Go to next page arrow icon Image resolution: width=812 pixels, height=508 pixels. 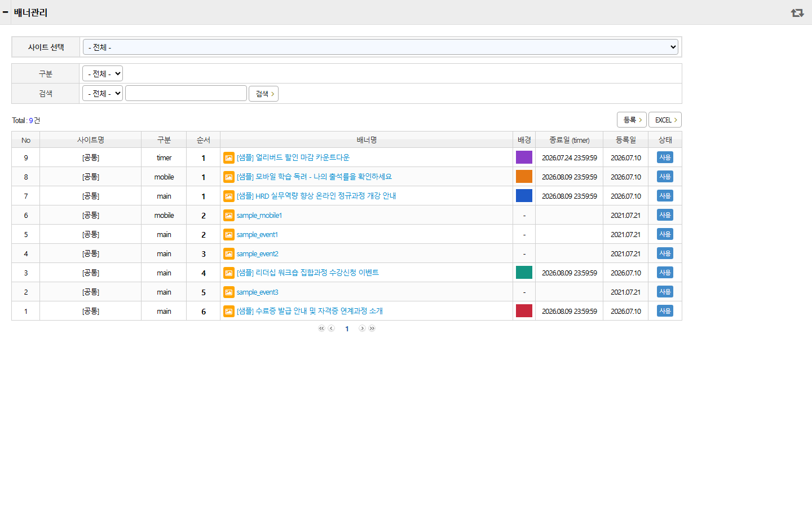362,329
